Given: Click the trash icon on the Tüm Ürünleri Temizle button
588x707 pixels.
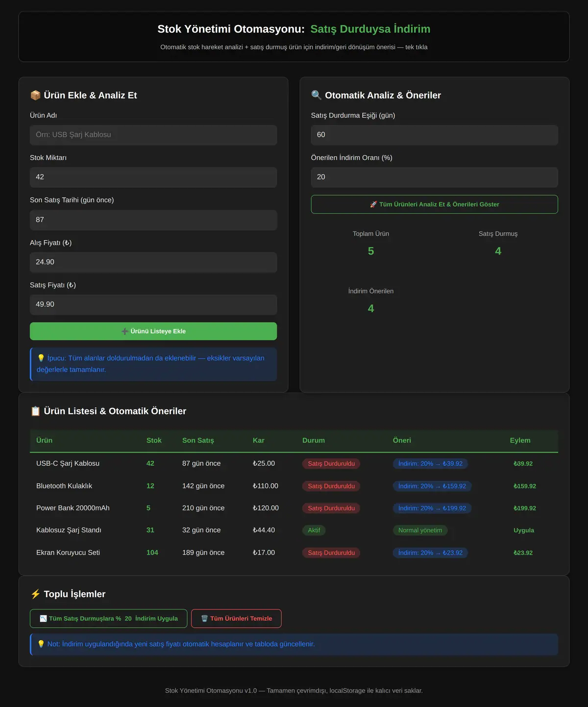Looking at the screenshot, I should [x=204, y=618].
